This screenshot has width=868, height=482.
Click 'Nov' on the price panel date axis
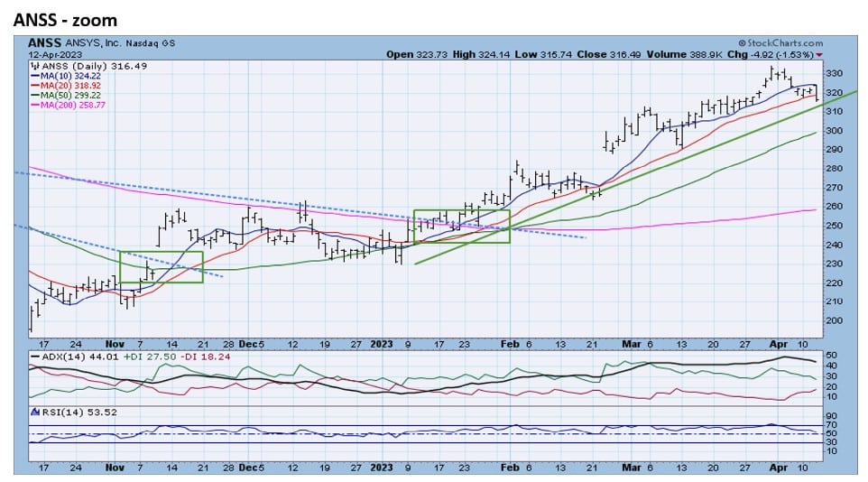click(115, 344)
